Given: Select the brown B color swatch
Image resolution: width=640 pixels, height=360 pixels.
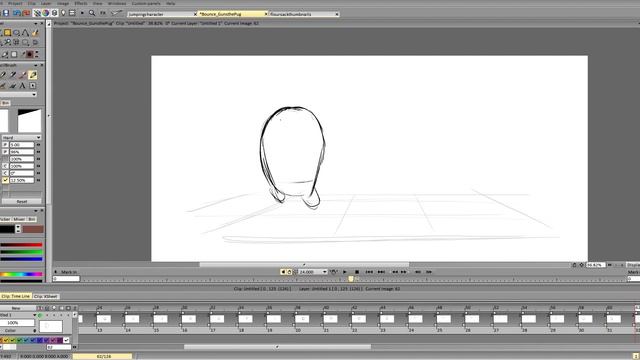Looking at the screenshot, I should pyautogui.click(x=33, y=229).
